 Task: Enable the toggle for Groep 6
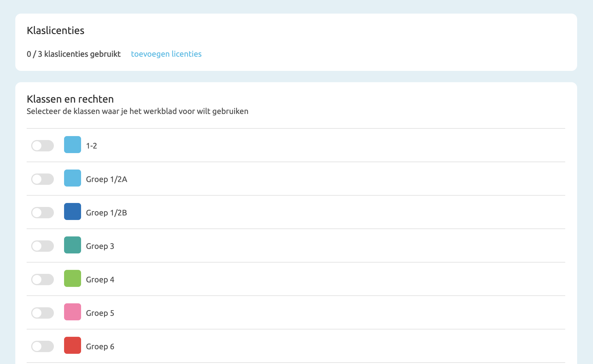(x=42, y=346)
